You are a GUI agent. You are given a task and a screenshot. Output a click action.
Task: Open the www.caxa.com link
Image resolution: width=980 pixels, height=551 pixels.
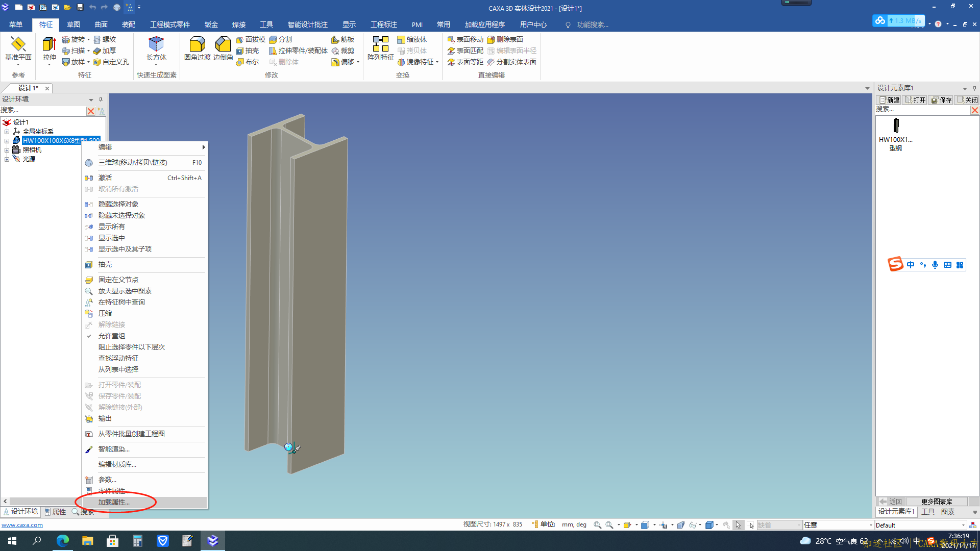pyautogui.click(x=22, y=525)
